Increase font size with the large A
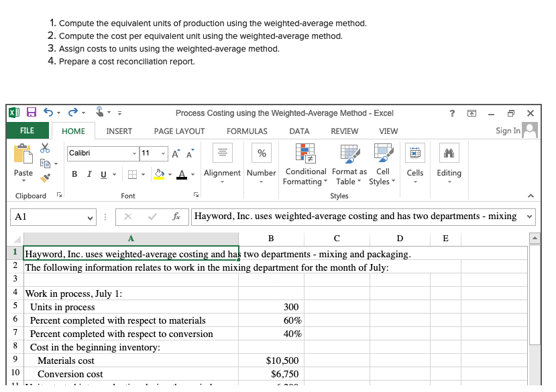The image size is (556, 392). click(176, 154)
